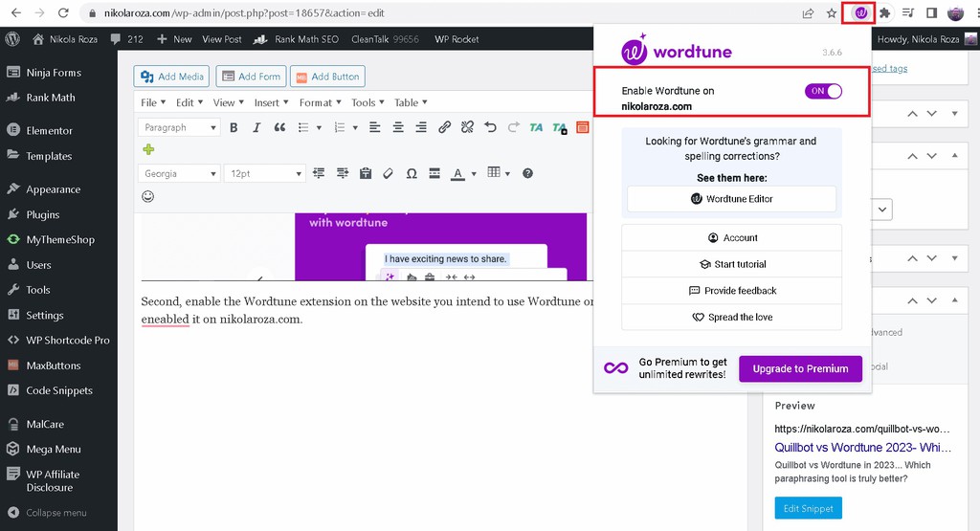The image size is (980, 531).
Task: Collapse the admin sidebar menu
Action: tap(48, 513)
